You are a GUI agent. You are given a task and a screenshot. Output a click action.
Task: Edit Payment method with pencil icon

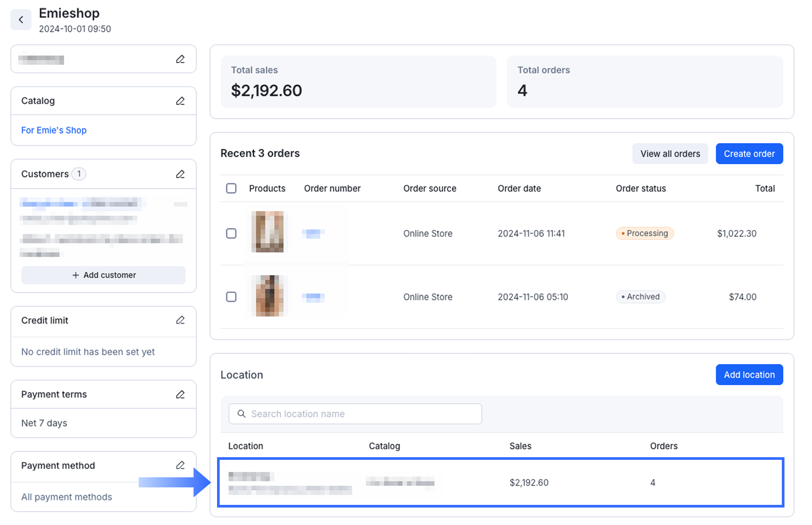tap(181, 466)
